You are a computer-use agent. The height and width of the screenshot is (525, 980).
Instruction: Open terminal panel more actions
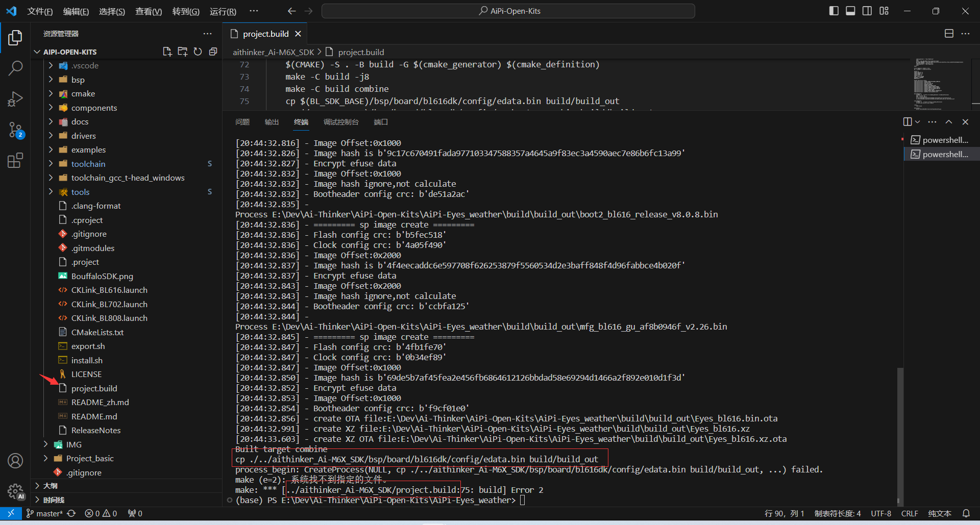932,122
